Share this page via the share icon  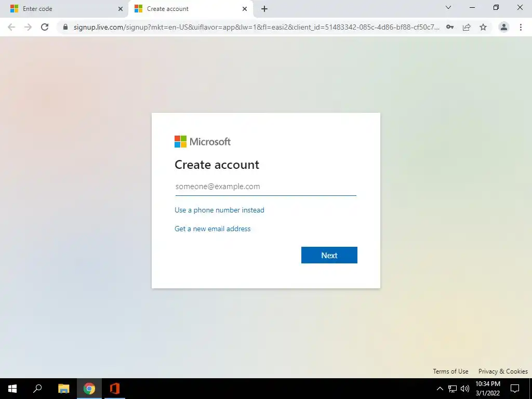pos(467,27)
